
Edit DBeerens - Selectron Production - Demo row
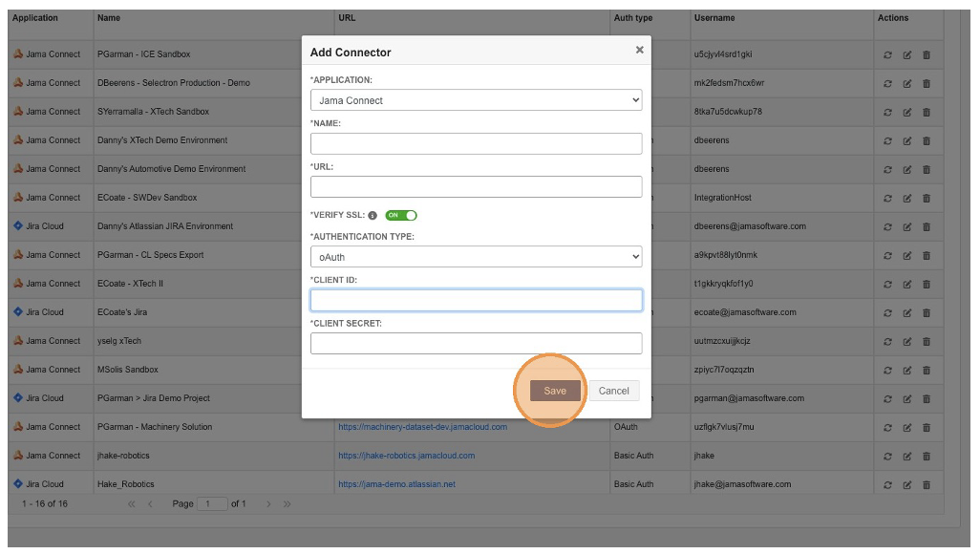(906, 84)
